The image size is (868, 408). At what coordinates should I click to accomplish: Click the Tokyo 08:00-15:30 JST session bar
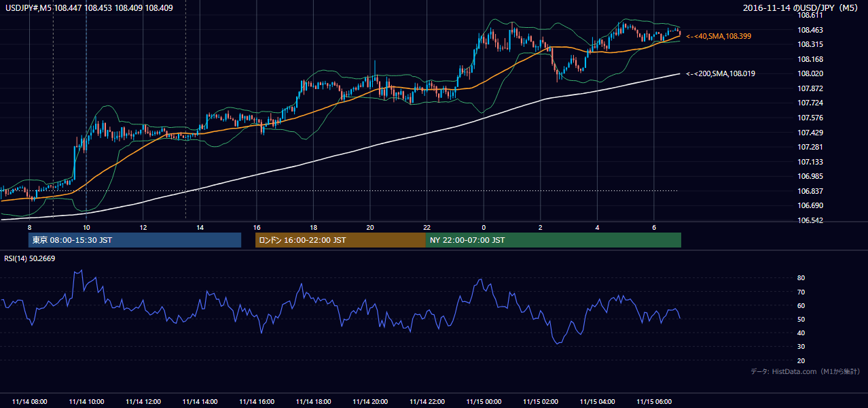135,240
